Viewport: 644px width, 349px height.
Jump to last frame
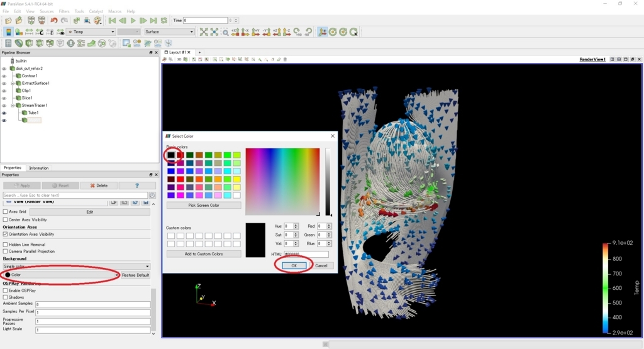click(153, 21)
